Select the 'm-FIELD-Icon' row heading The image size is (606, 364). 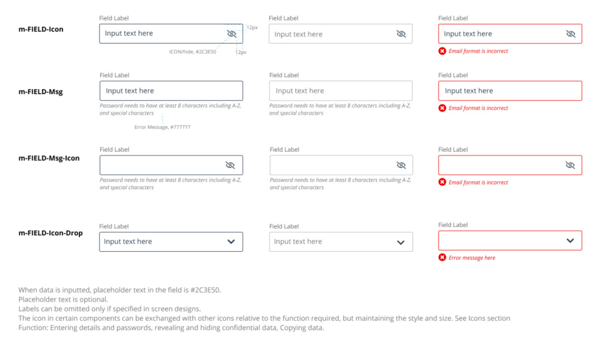pyautogui.click(x=41, y=29)
